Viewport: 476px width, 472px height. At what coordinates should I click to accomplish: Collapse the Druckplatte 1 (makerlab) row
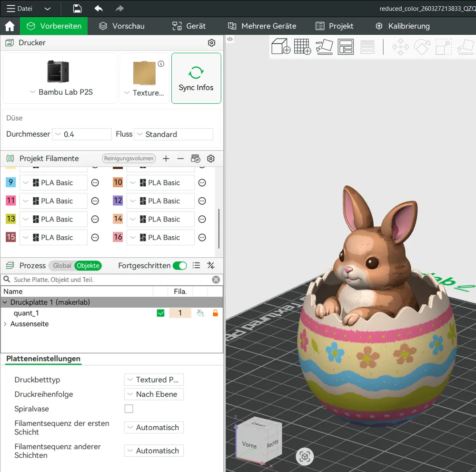point(5,302)
